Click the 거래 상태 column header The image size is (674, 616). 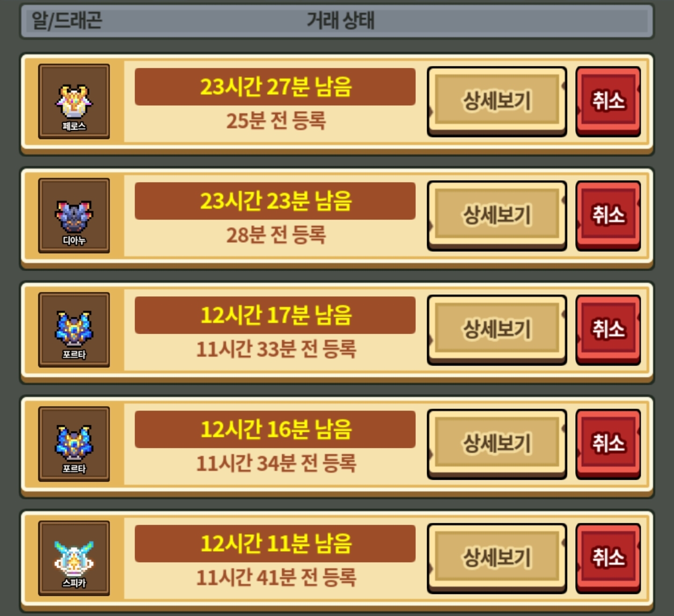[340, 21]
